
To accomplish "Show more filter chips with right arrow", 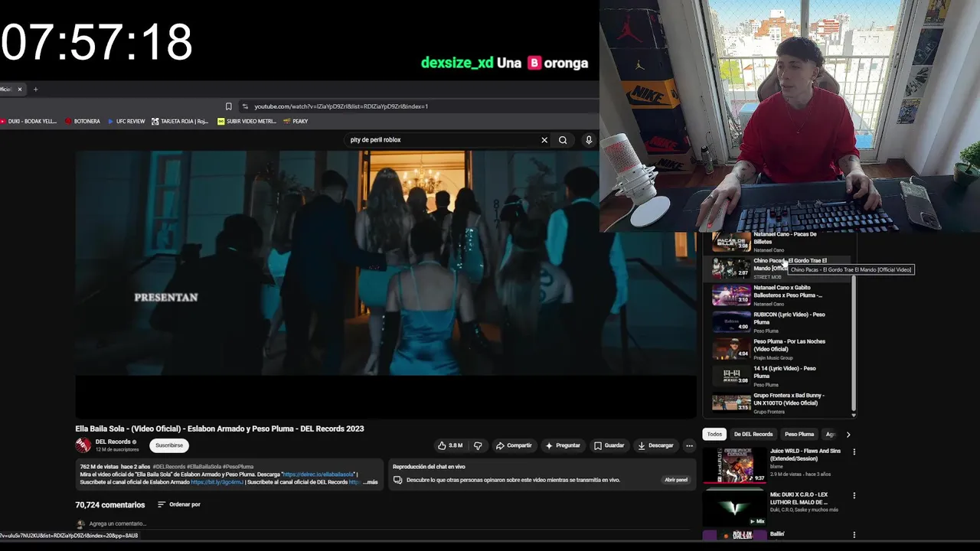I will tap(848, 434).
